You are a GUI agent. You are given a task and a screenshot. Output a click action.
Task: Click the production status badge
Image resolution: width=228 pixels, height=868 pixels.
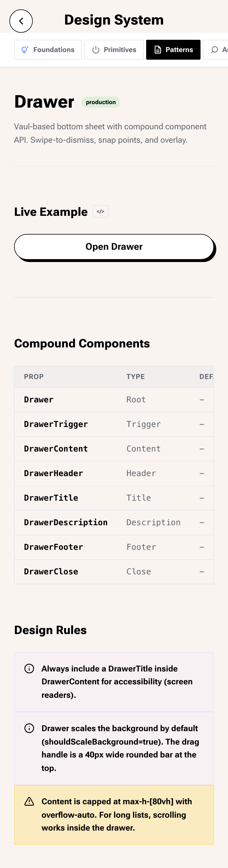click(x=101, y=102)
